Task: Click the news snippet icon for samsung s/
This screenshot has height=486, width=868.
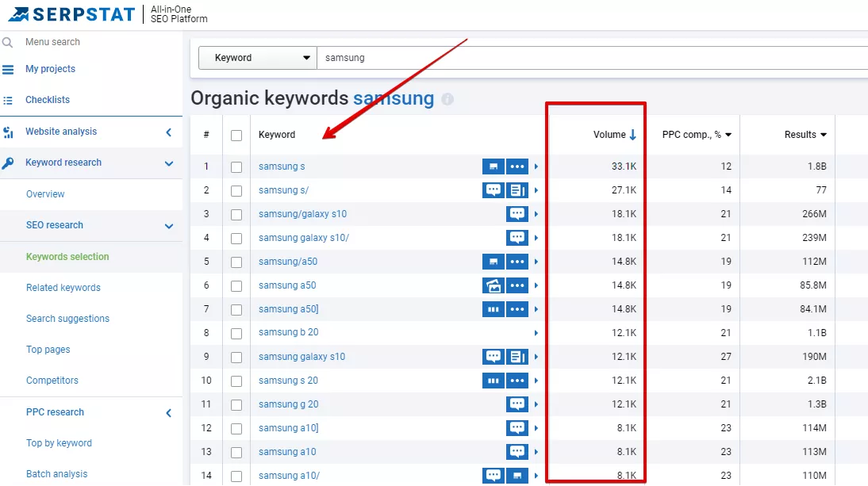Action: [x=517, y=190]
